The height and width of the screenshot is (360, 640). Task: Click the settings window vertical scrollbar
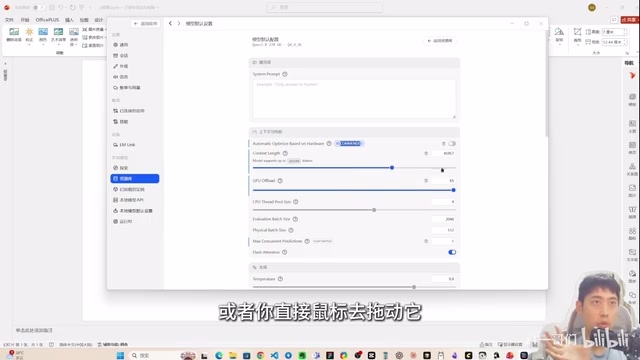(x=546, y=84)
